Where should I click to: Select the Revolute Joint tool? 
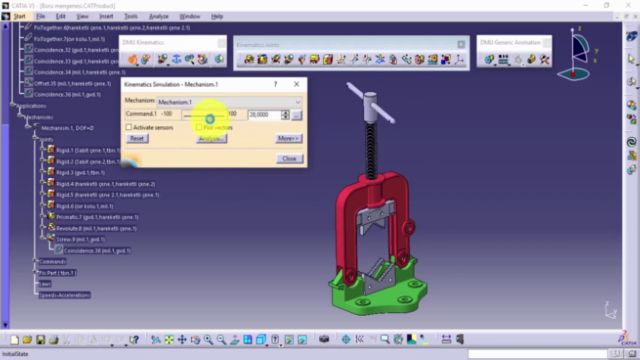coord(249,60)
